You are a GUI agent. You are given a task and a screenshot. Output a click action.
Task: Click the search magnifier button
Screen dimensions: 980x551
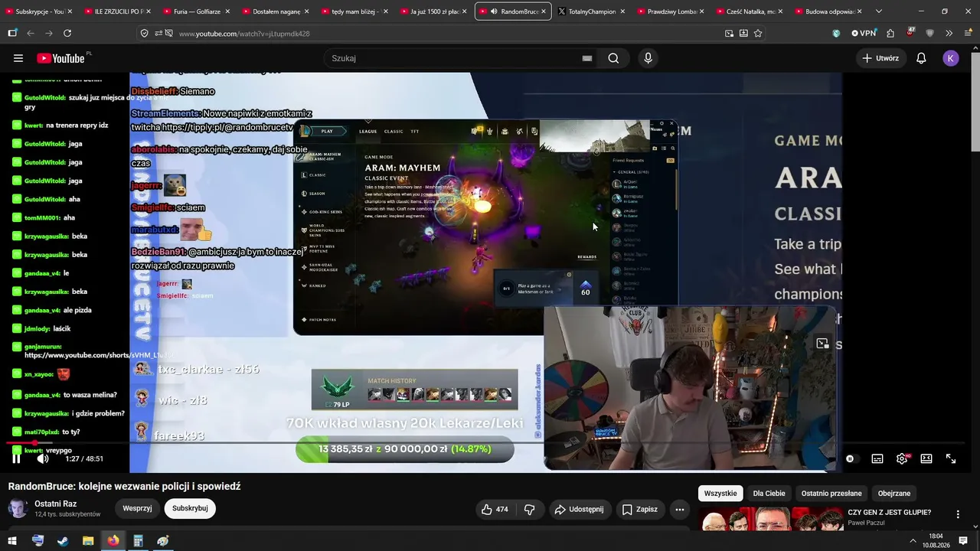click(613, 58)
